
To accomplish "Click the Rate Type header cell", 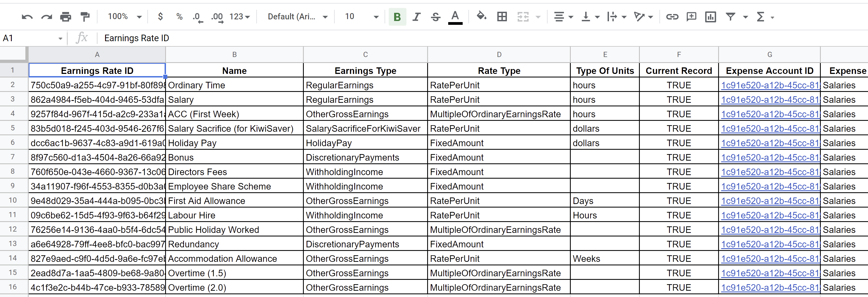I will [x=499, y=70].
